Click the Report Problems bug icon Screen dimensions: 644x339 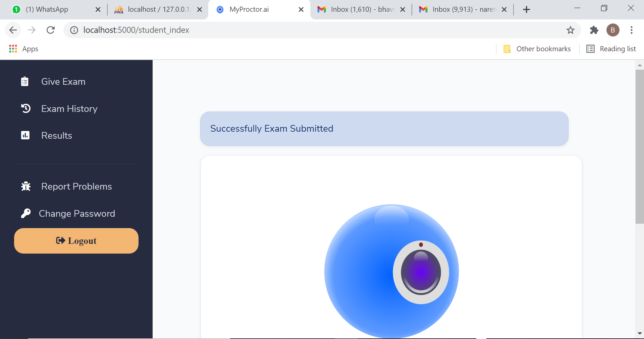click(26, 186)
